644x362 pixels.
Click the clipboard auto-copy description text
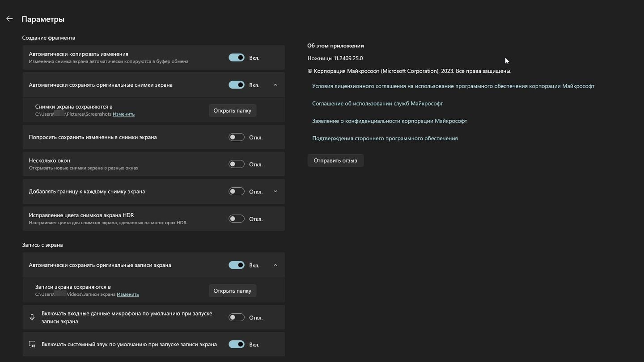tap(109, 61)
